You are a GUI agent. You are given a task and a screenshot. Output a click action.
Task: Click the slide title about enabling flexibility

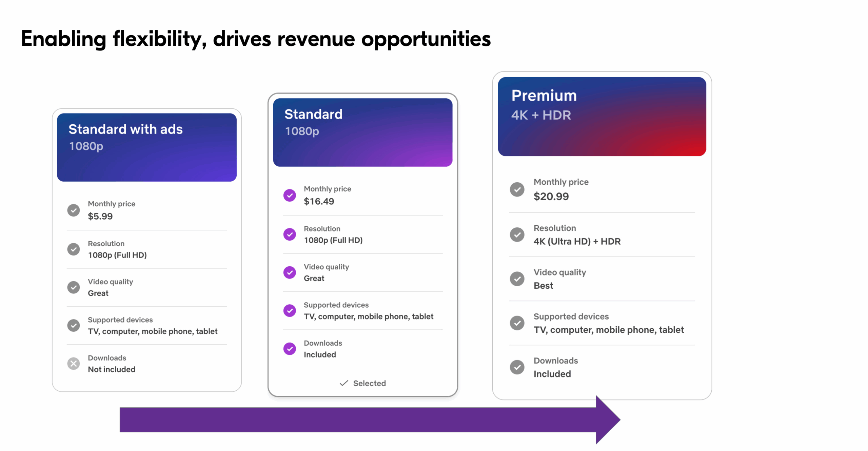pyautogui.click(x=256, y=39)
